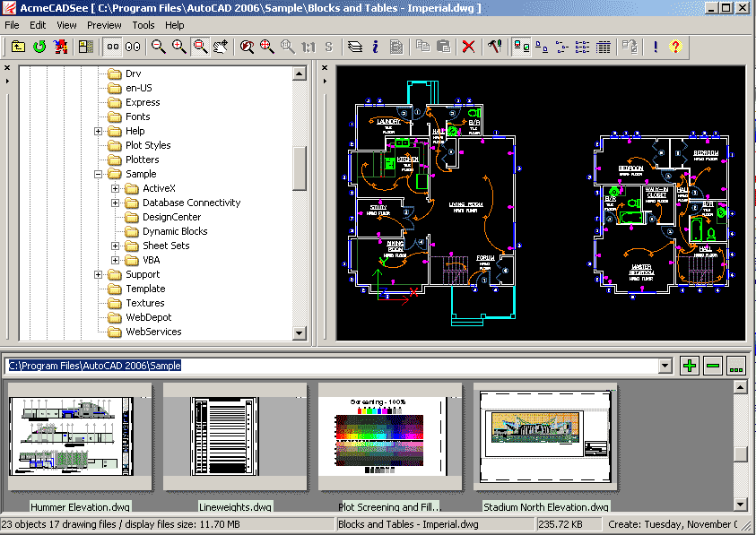Click the up-one-folder toolbar icon

click(x=18, y=47)
